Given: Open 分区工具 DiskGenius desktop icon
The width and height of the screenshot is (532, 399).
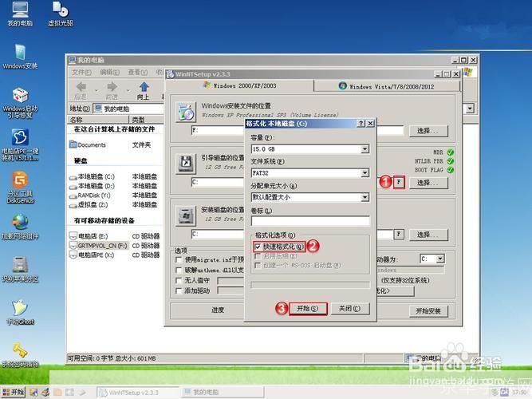Looking at the screenshot, I should (20, 188).
